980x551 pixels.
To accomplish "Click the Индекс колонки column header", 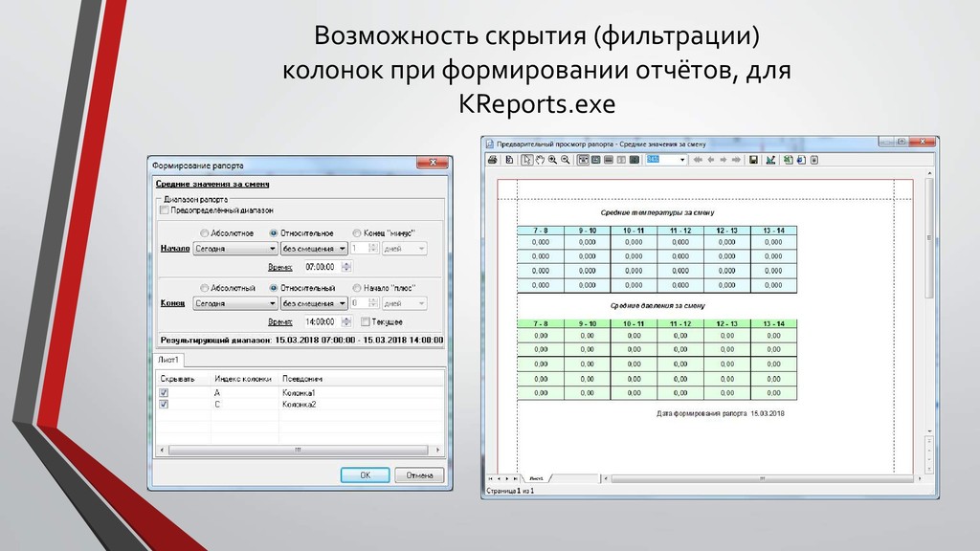I will pos(243,379).
